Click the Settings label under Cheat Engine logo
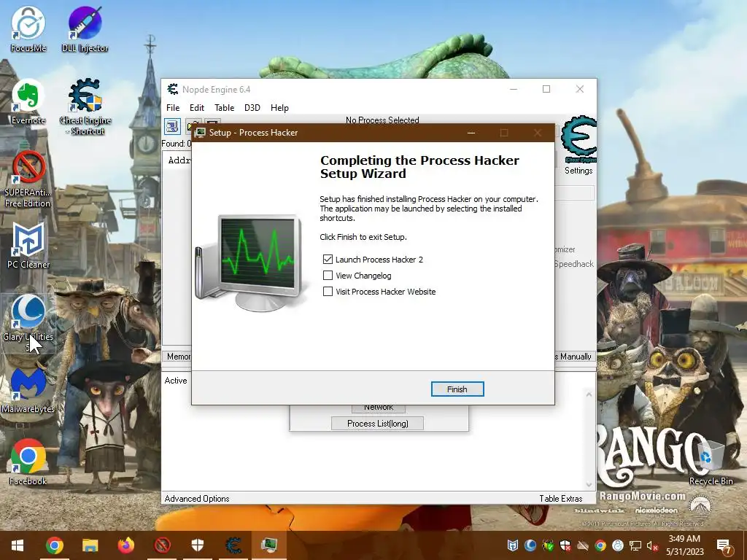Screen dimensions: 747x560 (578, 171)
